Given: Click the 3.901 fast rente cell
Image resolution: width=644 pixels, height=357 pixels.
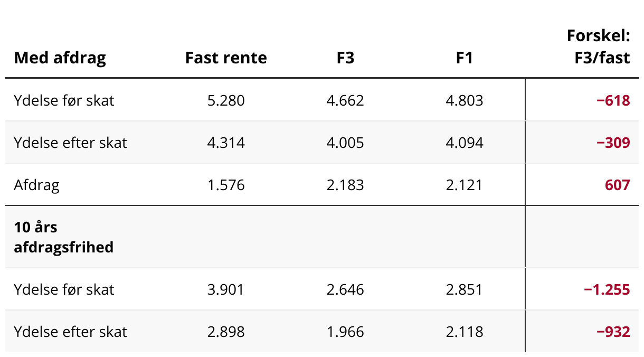Looking at the screenshot, I should (226, 289).
